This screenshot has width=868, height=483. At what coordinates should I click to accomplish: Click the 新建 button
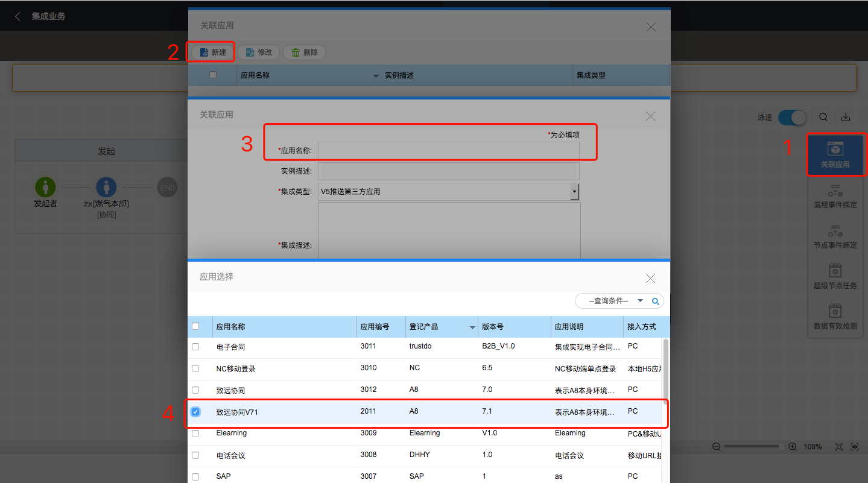pos(213,52)
